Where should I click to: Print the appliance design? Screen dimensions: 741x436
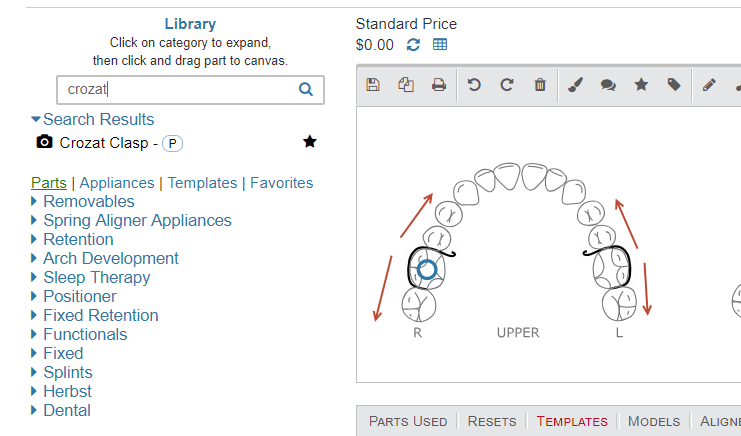[438, 85]
